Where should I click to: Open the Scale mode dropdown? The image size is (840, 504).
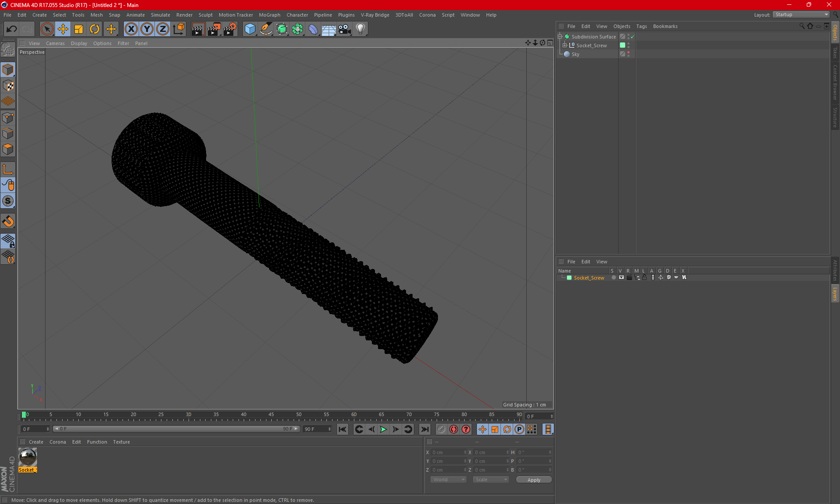click(x=491, y=479)
